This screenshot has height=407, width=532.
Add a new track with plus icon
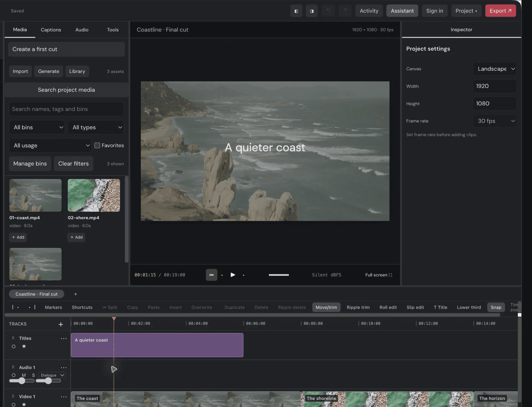(61, 324)
